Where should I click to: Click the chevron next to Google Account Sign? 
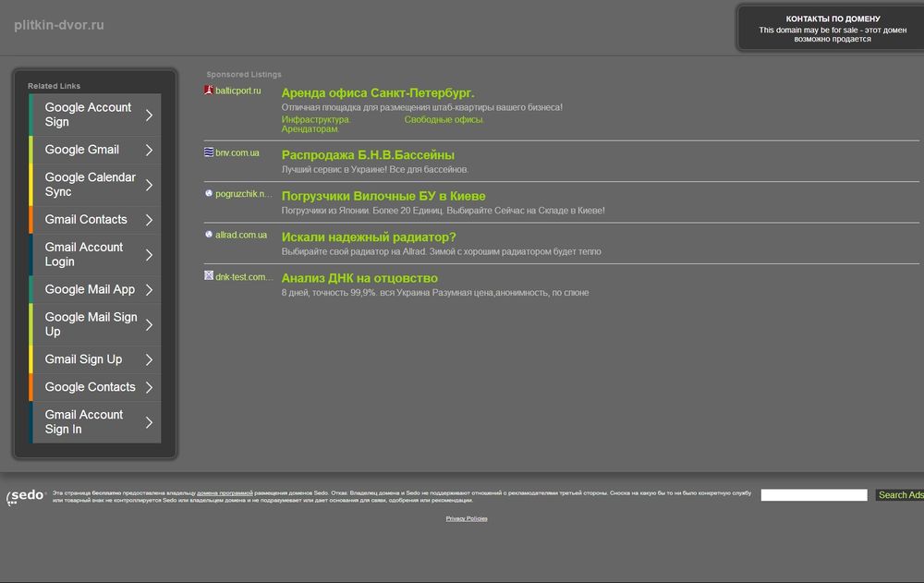pos(149,115)
